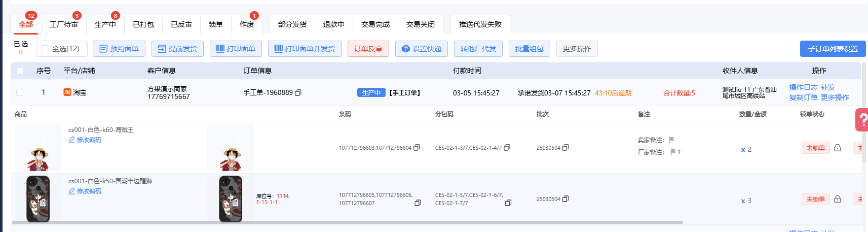The width and height of the screenshot is (868, 232).
Task: Open the 推送代发失败 tab
Action: pos(480,24)
